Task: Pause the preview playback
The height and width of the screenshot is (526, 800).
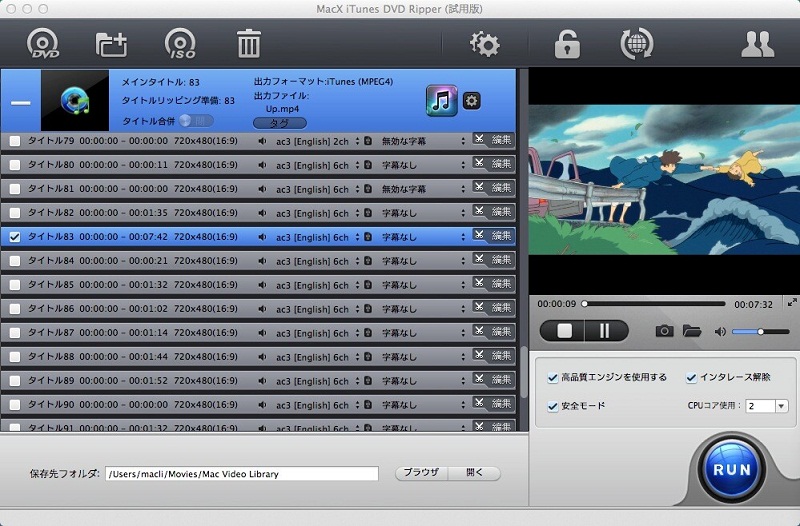Action: click(x=605, y=331)
